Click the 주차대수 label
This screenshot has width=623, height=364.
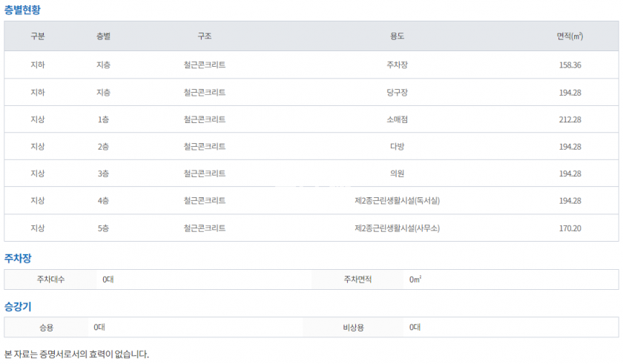51,279
